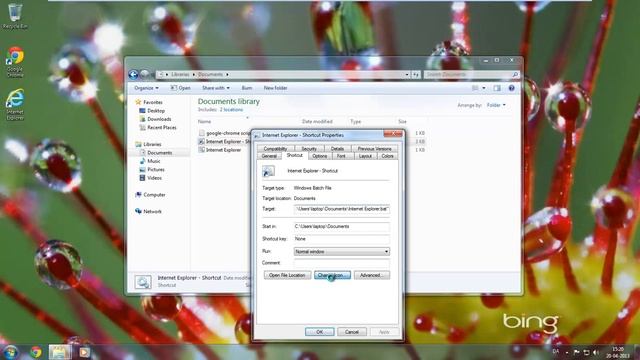Click Cancel in Properties dialog
This screenshot has height=360, width=640.
coord(352,332)
